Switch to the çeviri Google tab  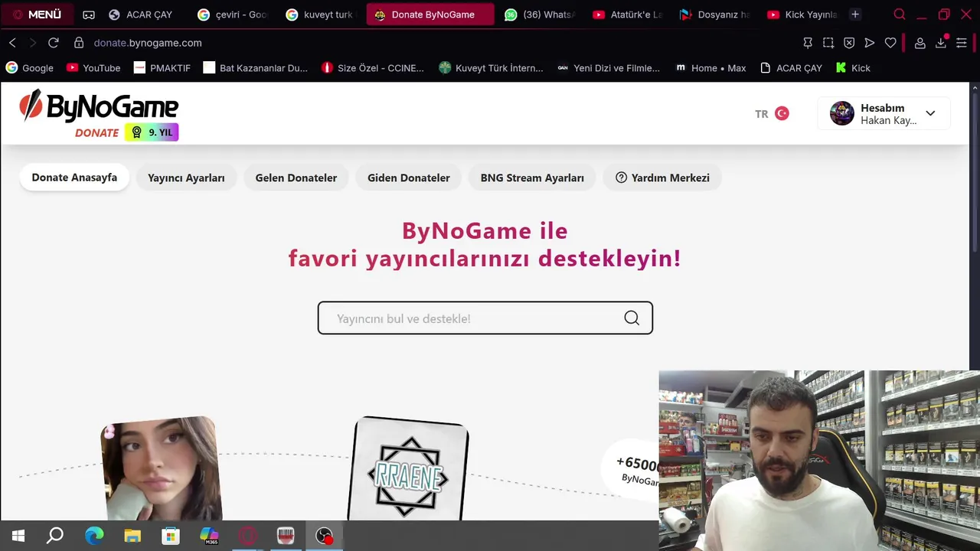coord(233,15)
